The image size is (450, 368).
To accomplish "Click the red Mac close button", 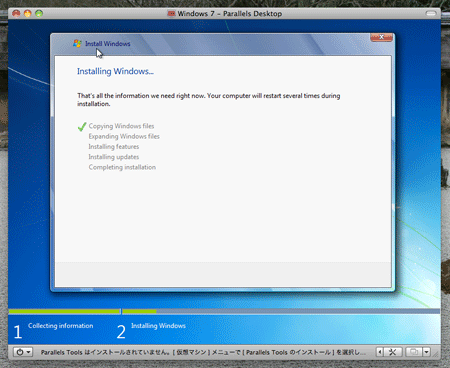I will tap(16, 13).
